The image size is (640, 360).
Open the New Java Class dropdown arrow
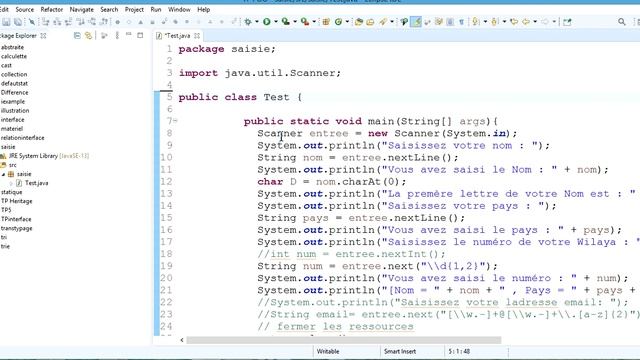click(x=347, y=22)
